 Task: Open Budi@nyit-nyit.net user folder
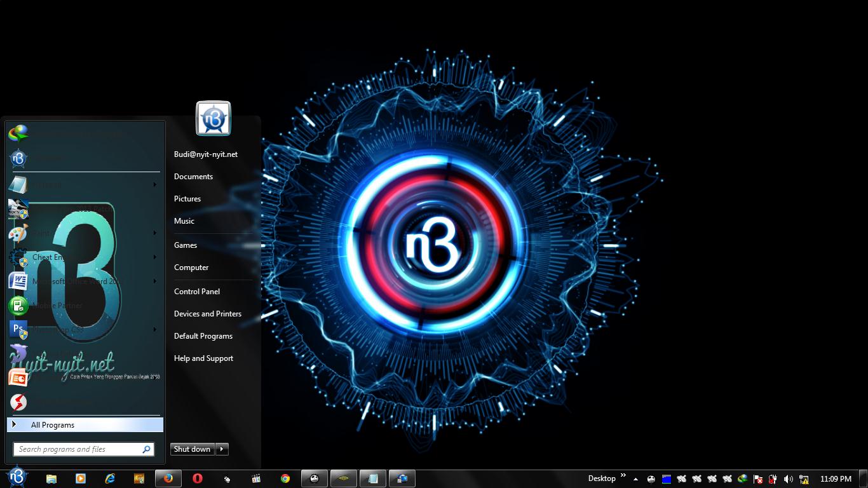click(x=206, y=154)
